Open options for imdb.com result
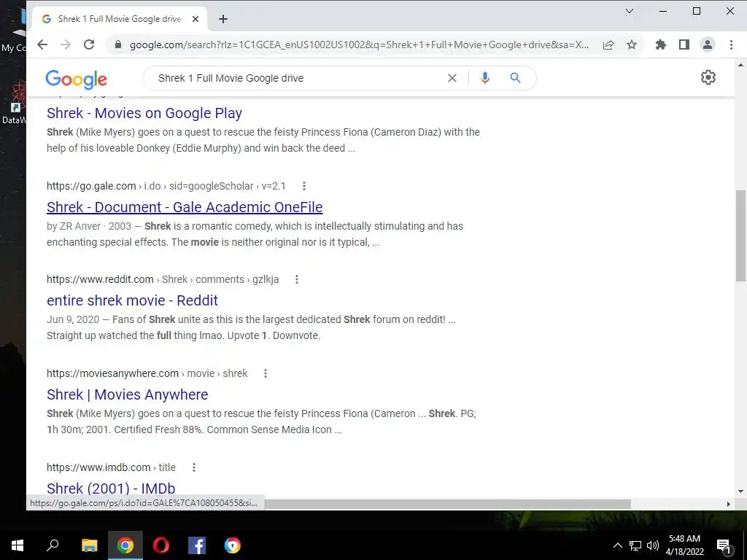747x560 pixels. (x=194, y=467)
